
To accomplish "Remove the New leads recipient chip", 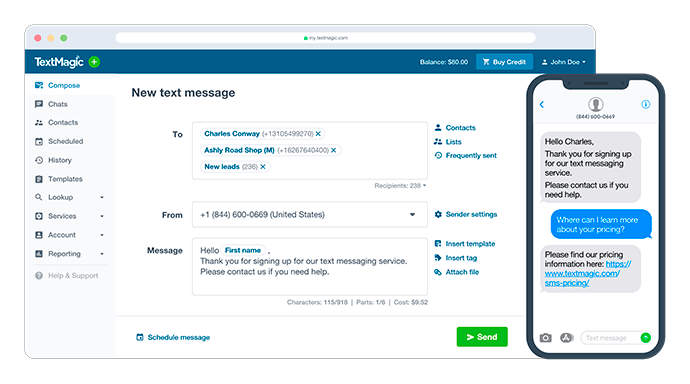I will click(x=263, y=167).
